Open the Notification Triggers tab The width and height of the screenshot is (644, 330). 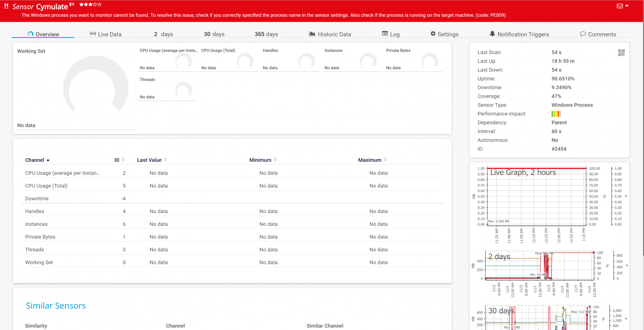pos(519,34)
